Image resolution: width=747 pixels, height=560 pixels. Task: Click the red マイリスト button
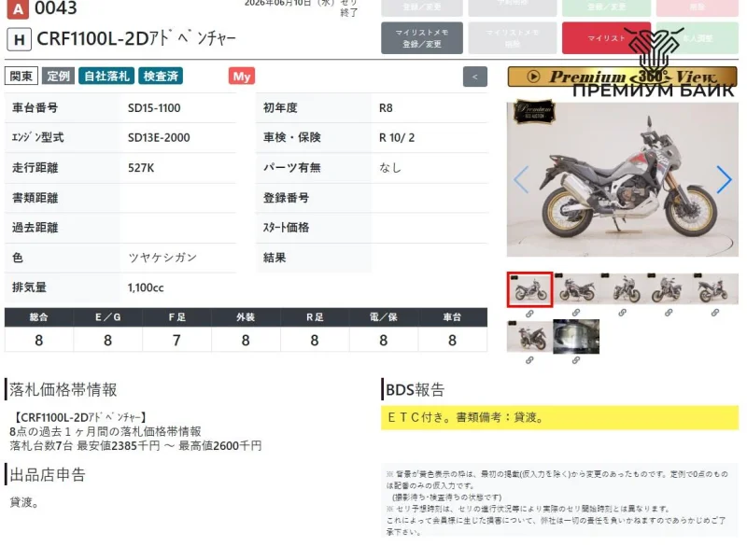click(606, 38)
